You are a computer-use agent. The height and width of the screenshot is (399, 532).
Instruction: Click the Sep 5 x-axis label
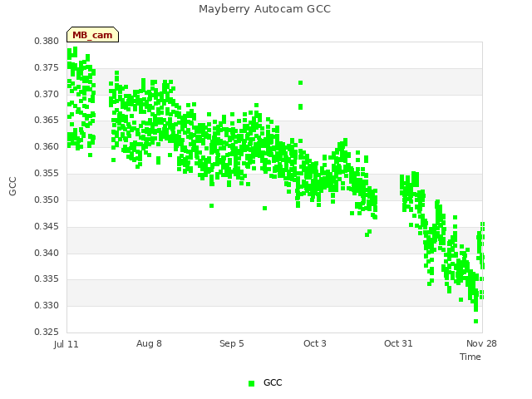tap(232, 343)
